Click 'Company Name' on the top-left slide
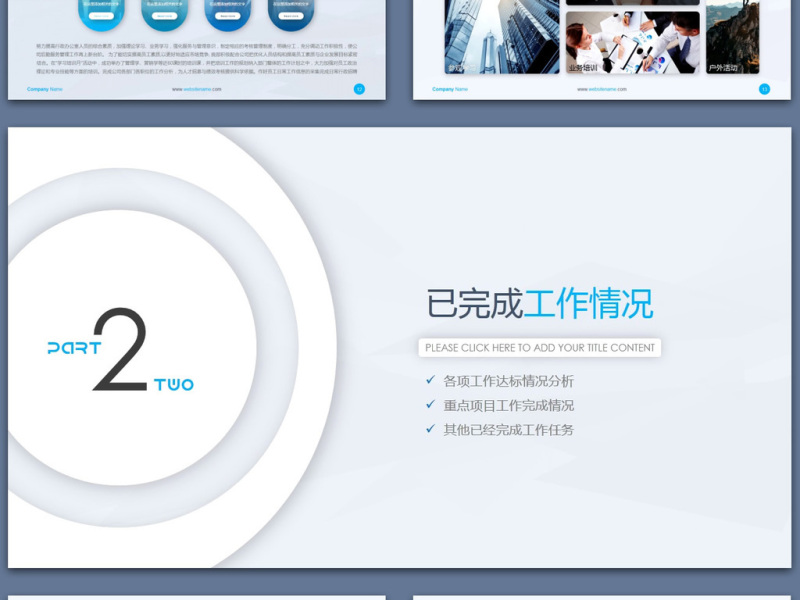Viewport: 800px width, 600px height. [x=44, y=89]
